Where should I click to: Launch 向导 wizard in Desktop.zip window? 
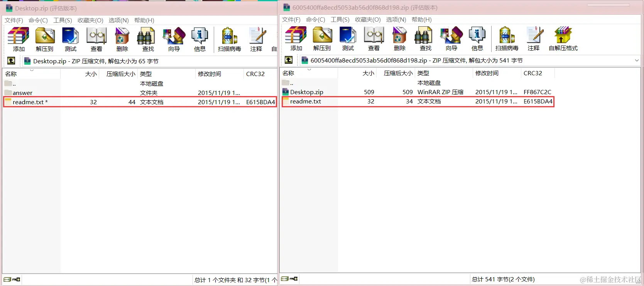pyautogui.click(x=174, y=39)
